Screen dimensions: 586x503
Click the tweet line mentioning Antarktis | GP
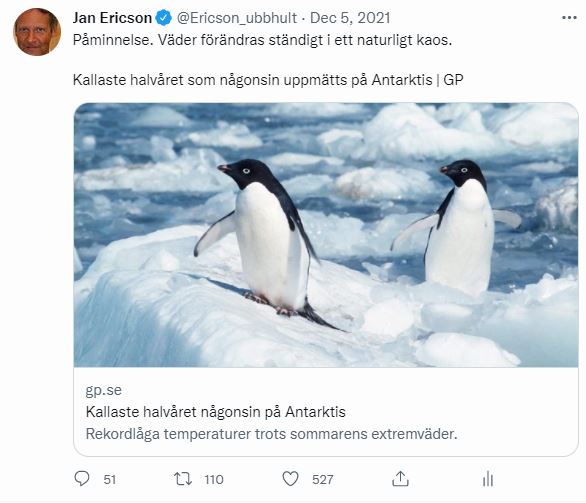tap(268, 80)
